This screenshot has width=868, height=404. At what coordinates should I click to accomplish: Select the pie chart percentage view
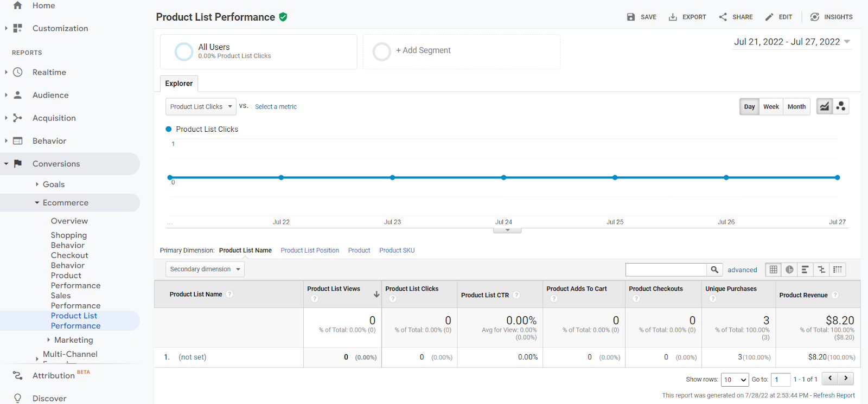click(x=789, y=270)
